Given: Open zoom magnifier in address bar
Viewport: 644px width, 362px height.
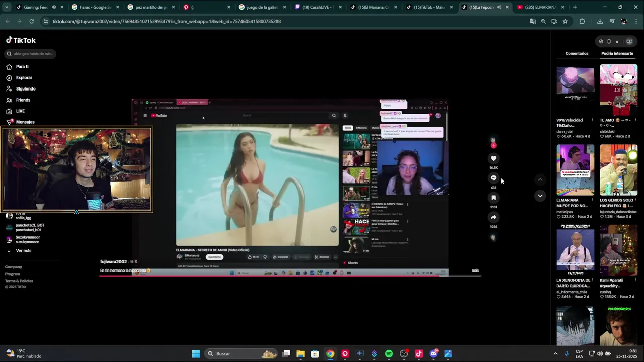Looking at the screenshot, I should coord(543,21).
